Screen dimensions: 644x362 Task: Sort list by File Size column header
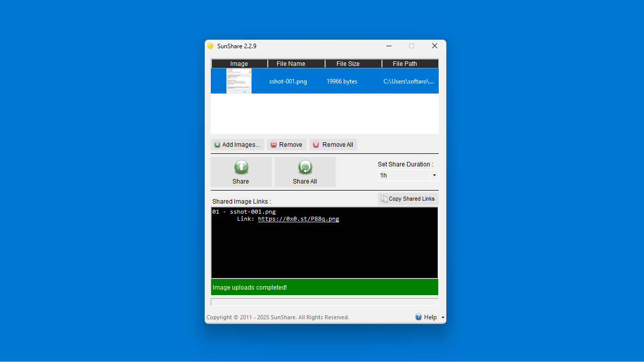pos(348,64)
